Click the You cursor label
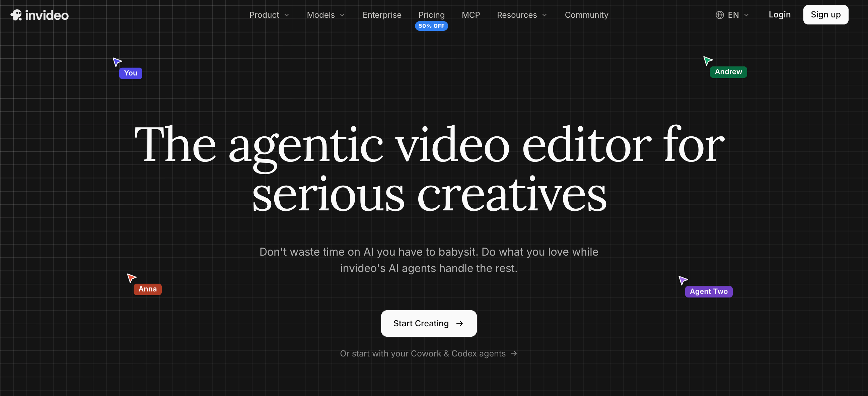Viewport: 868px width, 396px height. (131, 73)
